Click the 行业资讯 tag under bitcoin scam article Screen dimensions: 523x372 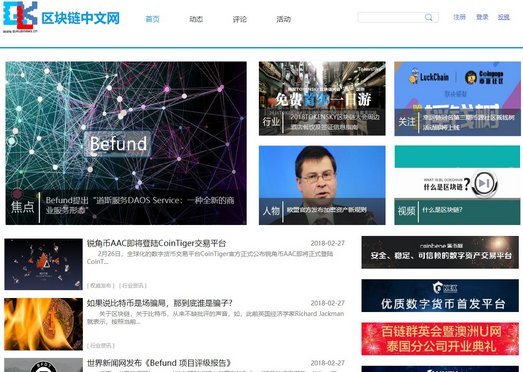point(101,346)
